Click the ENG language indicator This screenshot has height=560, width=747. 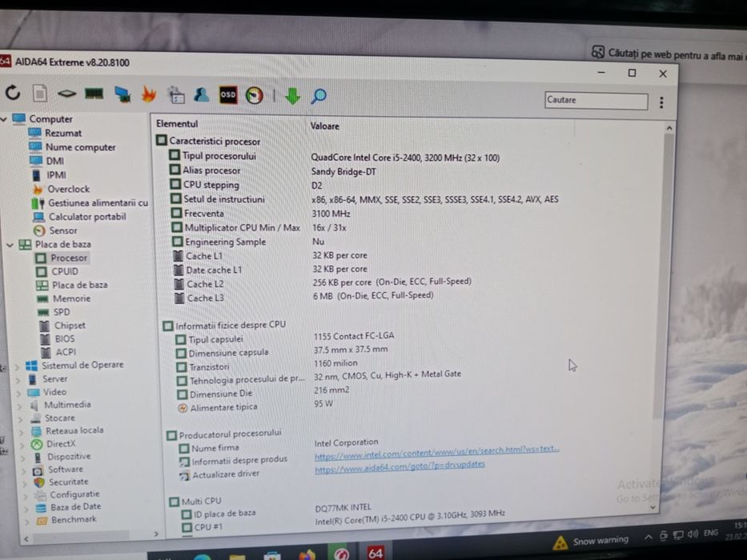point(711,532)
